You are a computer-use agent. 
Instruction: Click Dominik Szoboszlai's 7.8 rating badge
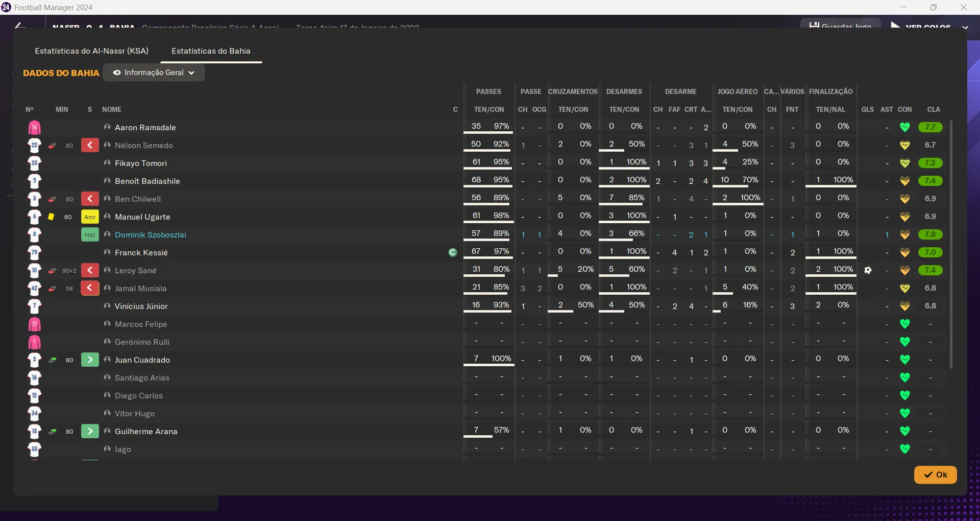(930, 234)
